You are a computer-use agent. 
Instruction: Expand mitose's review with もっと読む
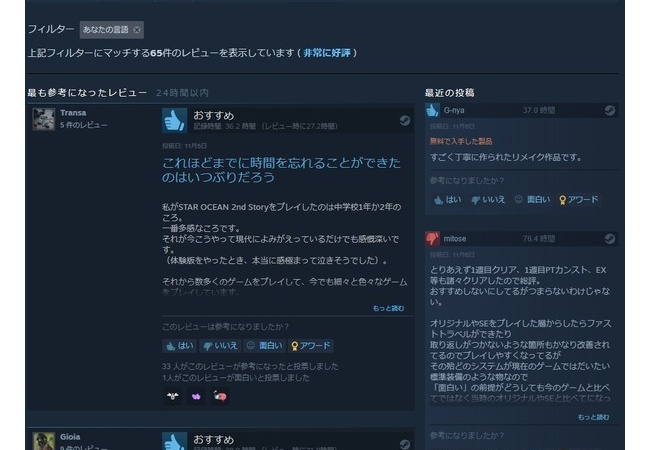[x=593, y=417]
